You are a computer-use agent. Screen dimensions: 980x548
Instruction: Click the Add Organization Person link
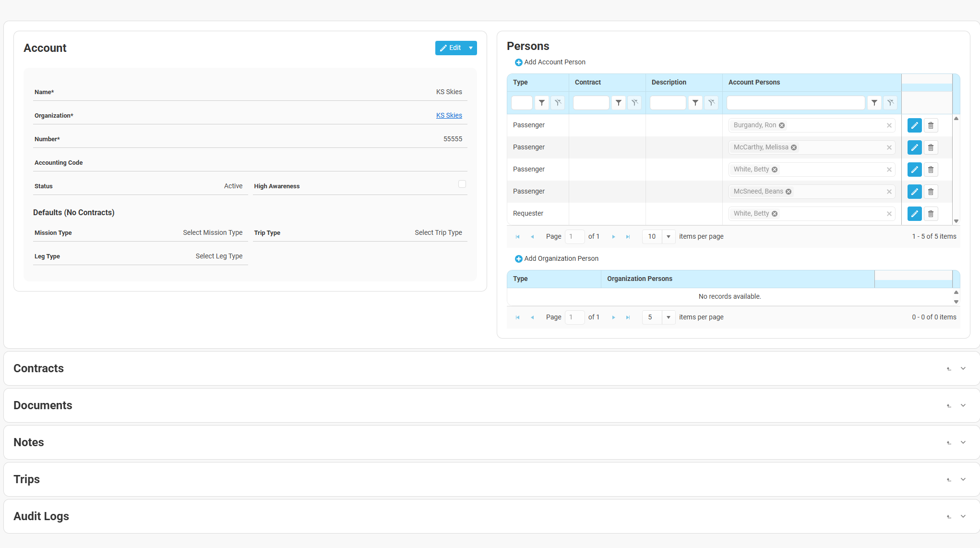point(561,258)
